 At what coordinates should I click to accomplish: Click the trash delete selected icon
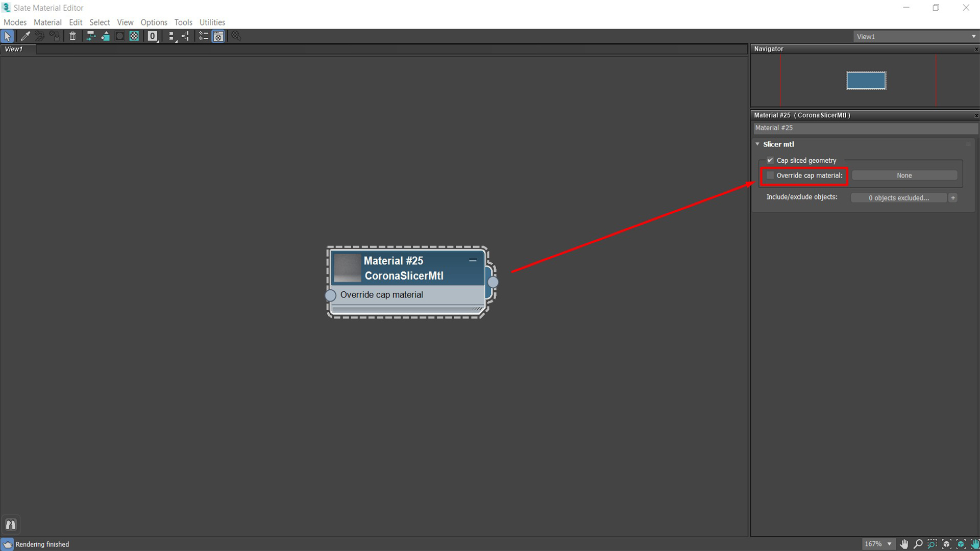72,36
